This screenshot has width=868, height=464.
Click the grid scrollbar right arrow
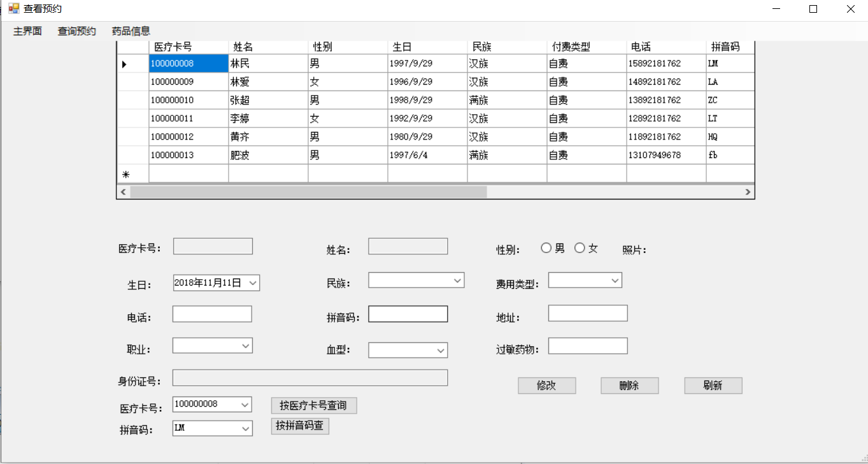click(x=748, y=192)
